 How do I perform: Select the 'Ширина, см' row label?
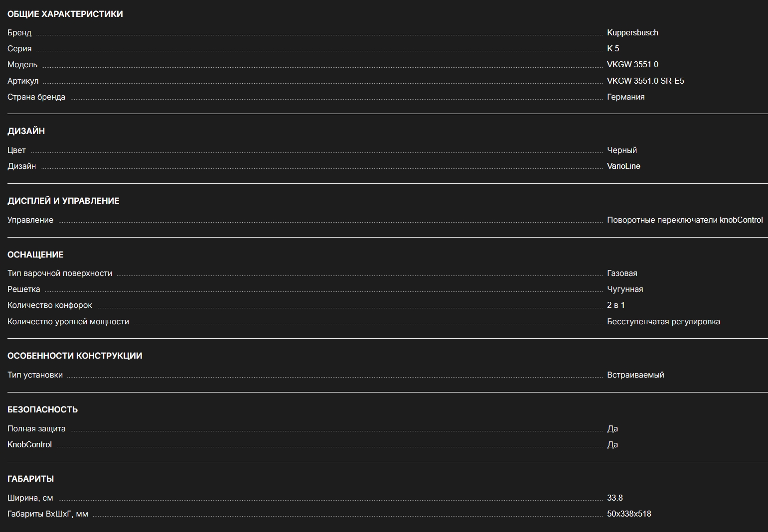click(x=30, y=498)
